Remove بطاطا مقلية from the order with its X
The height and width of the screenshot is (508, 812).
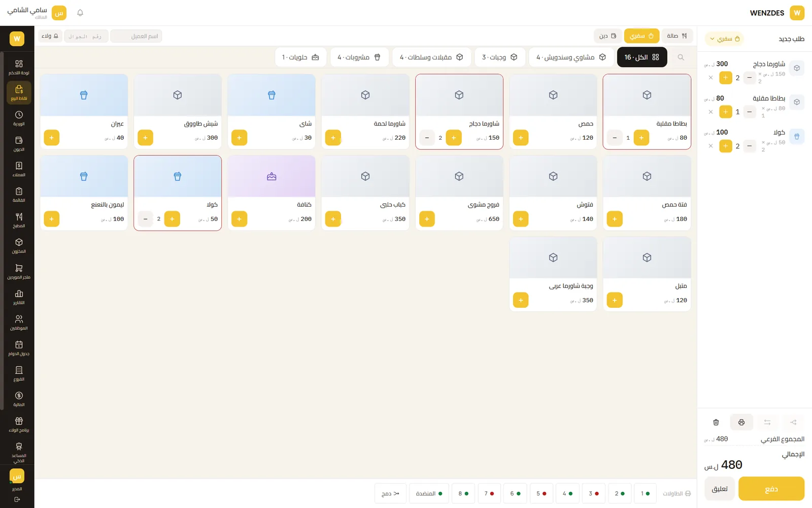click(710, 112)
